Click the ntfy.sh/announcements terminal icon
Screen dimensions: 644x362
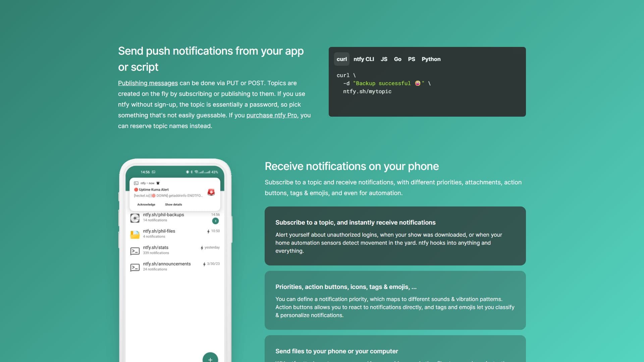point(135,267)
